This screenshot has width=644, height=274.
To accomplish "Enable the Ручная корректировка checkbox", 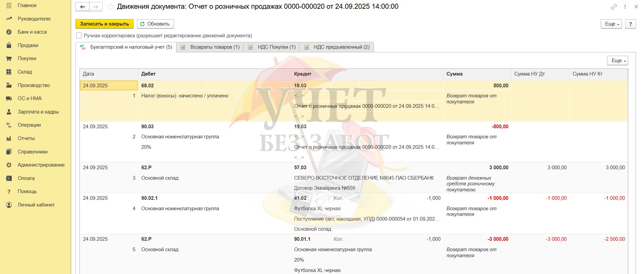I will 79,36.
